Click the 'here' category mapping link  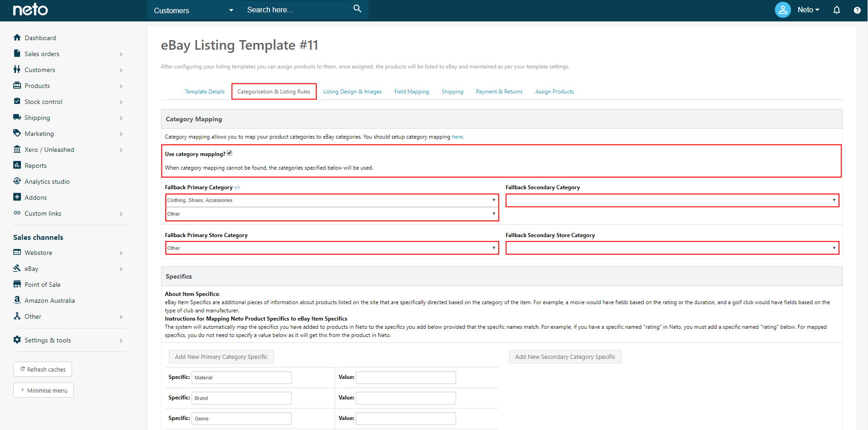tap(457, 137)
